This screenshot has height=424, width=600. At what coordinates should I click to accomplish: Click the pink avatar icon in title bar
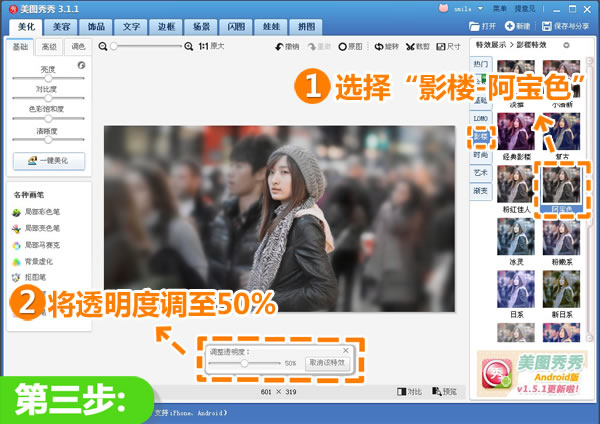pyautogui.click(x=443, y=8)
